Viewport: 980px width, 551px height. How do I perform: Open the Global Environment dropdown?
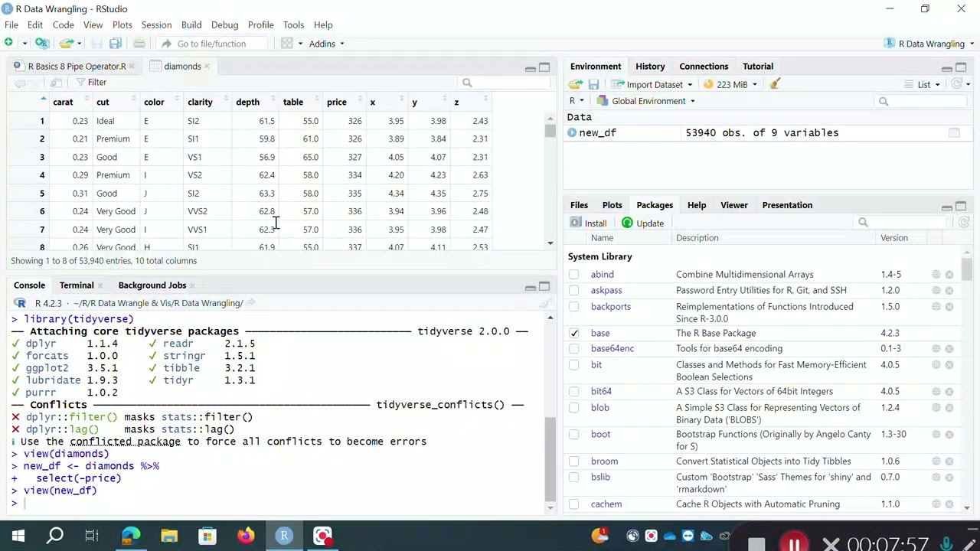645,101
